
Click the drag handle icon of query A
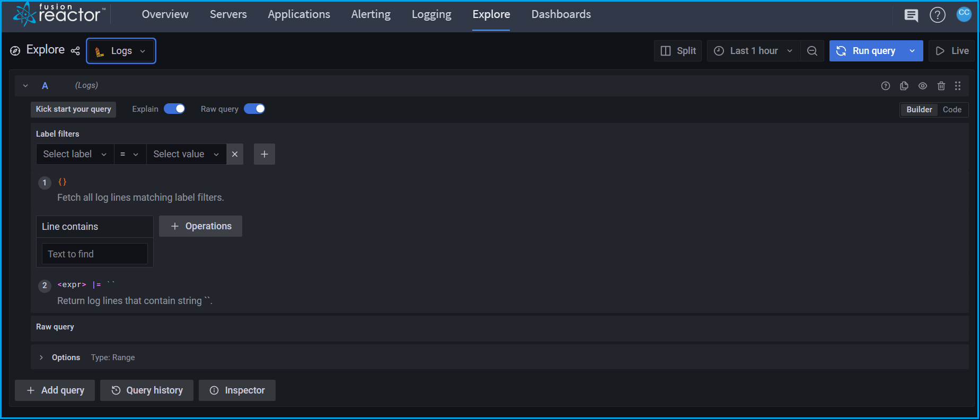click(958, 86)
